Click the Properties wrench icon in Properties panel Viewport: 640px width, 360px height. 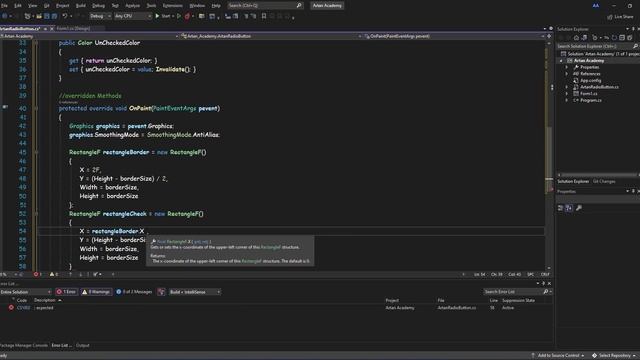(x=578, y=208)
